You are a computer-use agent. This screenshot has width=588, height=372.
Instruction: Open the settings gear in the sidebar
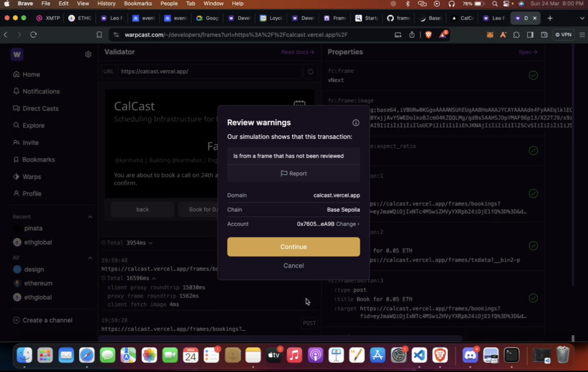[88, 54]
